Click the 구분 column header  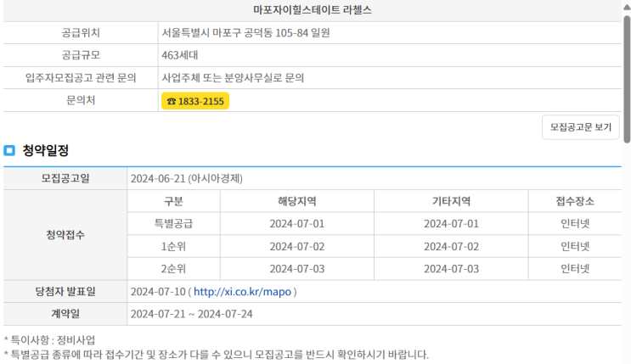tap(173, 201)
